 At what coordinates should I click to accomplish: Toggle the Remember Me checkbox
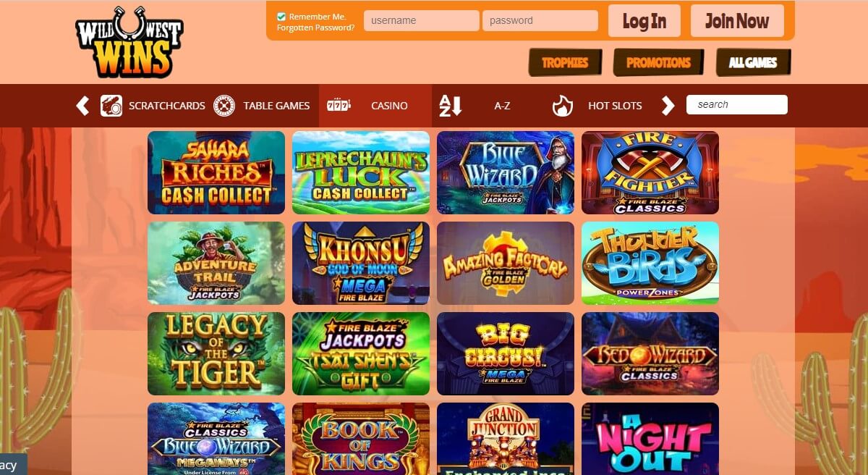tap(281, 16)
